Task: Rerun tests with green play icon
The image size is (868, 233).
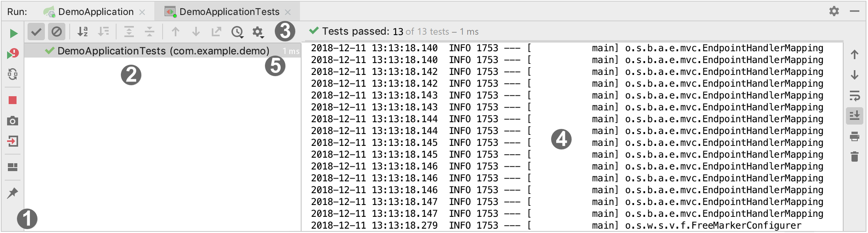Action: pyautogui.click(x=13, y=33)
